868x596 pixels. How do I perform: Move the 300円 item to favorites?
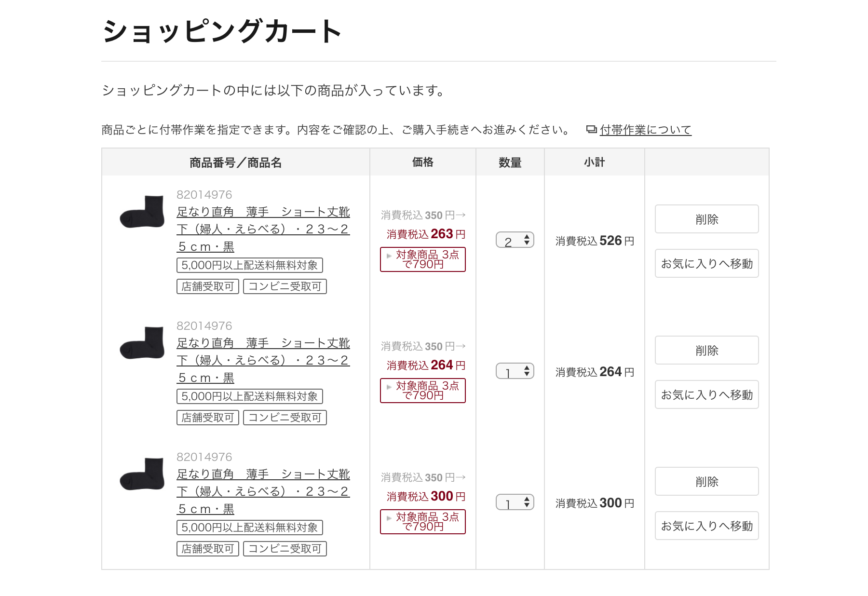[706, 526]
